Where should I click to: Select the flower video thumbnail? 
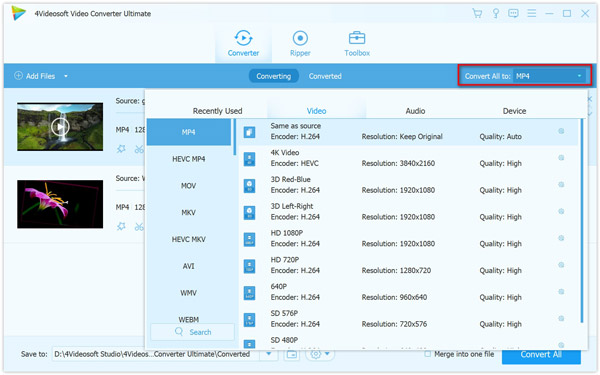tap(60, 204)
